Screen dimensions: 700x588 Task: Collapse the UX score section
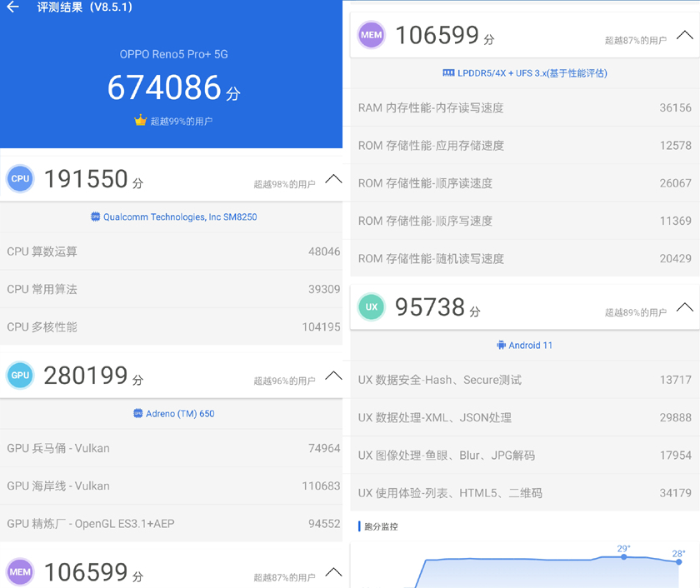(x=685, y=306)
